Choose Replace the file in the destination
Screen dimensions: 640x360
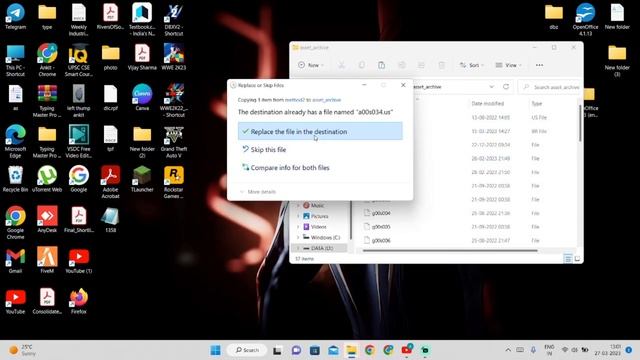pyautogui.click(x=320, y=131)
